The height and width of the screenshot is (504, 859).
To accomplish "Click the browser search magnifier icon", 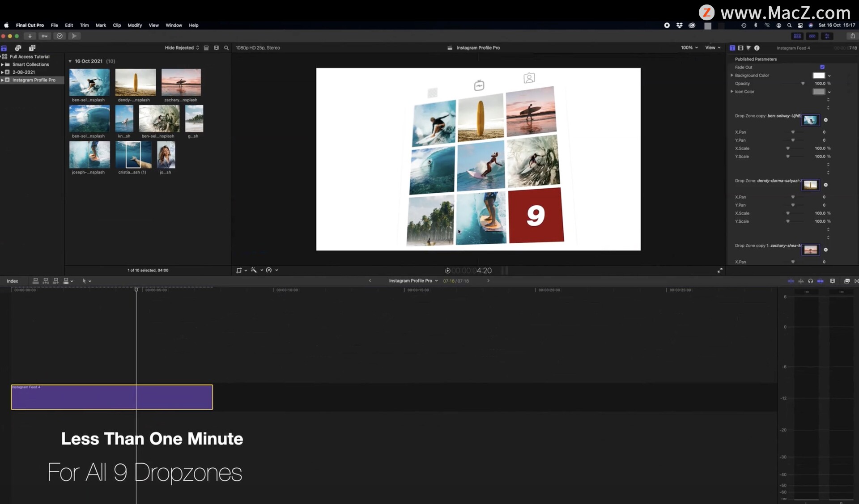I will (x=226, y=48).
